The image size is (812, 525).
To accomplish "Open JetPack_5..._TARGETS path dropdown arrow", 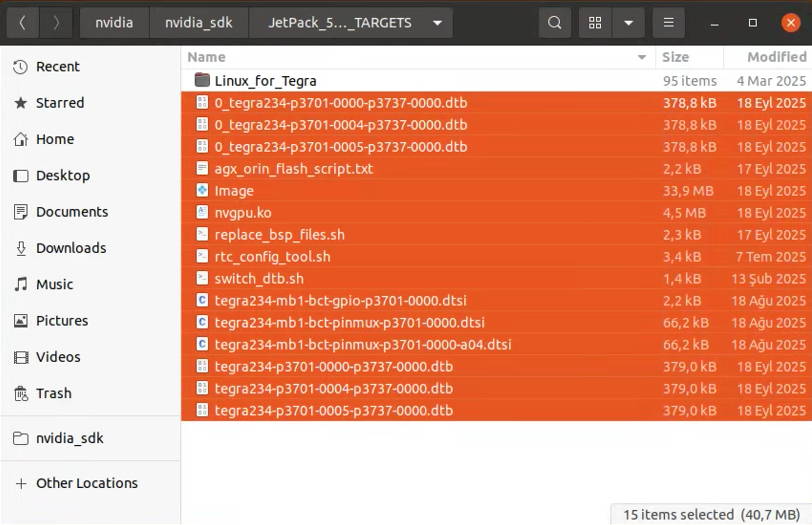I will [437, 23].
